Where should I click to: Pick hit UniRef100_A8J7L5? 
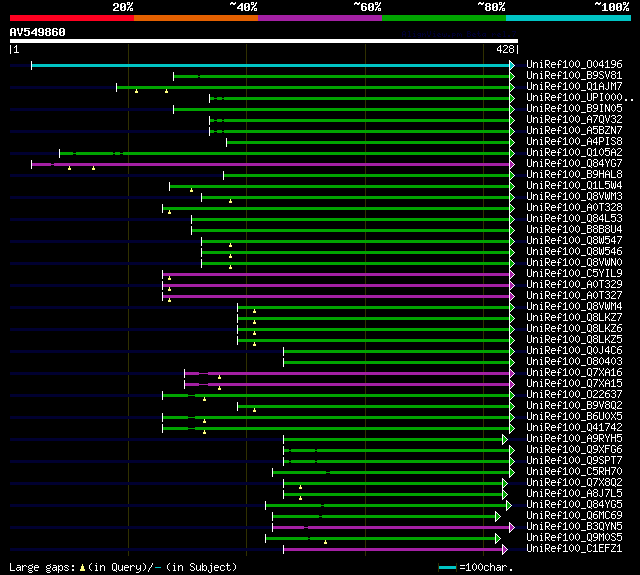click(x=574, y=494)
